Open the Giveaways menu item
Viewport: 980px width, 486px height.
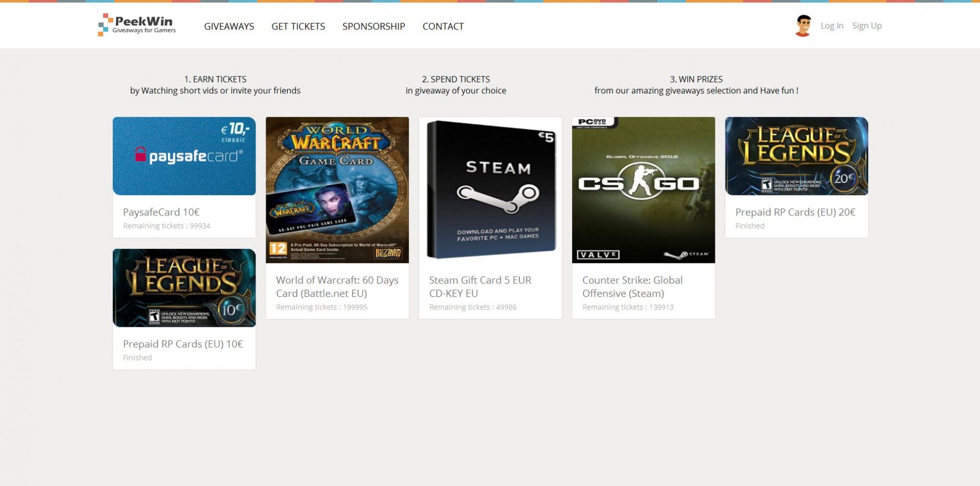click(x=229, y=26)
